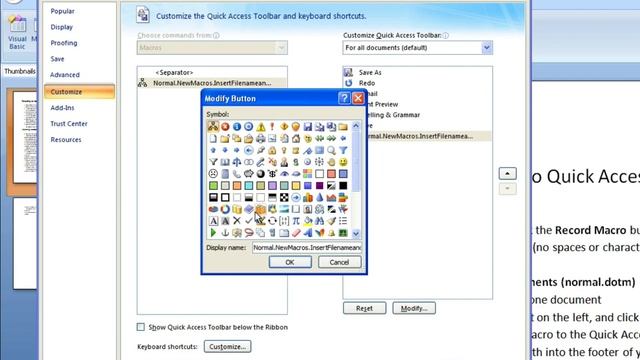Open the Trust Center category
Image resolution: width=640 pixels, height=360 pixels.
(x=69, y=124)
